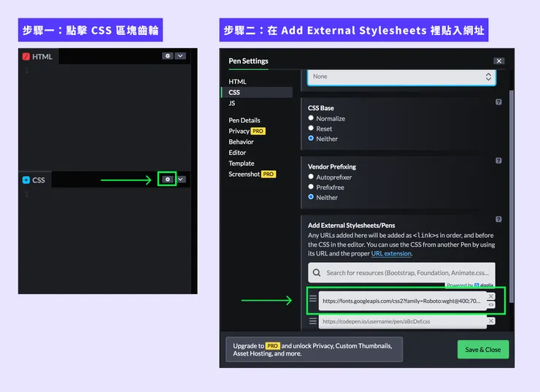Viewport: 540px width, 392px height.
Task: Click the Pen Settings title
Action: [x=248, y=61]
